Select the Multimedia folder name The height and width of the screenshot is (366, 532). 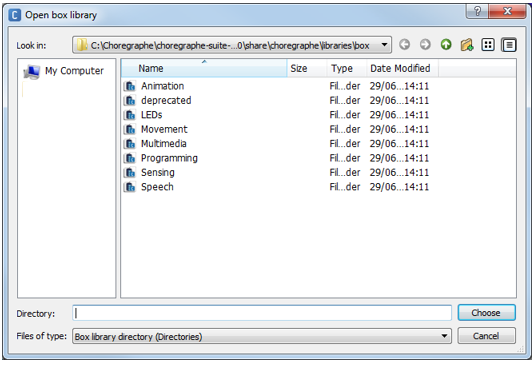164,144
